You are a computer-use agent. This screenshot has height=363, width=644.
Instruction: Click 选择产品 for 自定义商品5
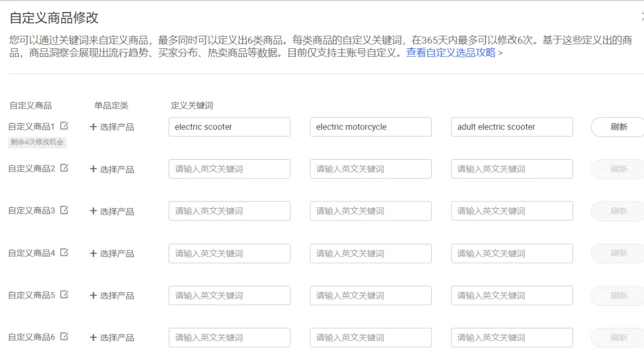coord(112,296)
